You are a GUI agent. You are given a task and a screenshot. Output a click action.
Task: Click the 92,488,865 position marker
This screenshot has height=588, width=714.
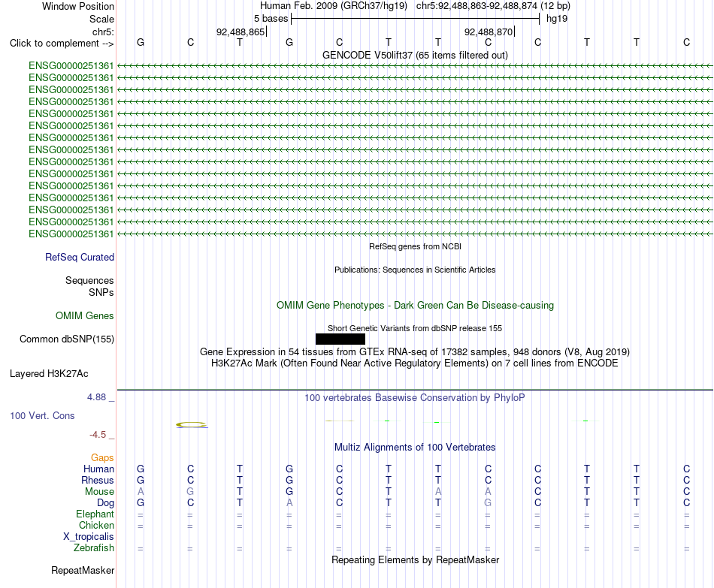coord(241,32)
